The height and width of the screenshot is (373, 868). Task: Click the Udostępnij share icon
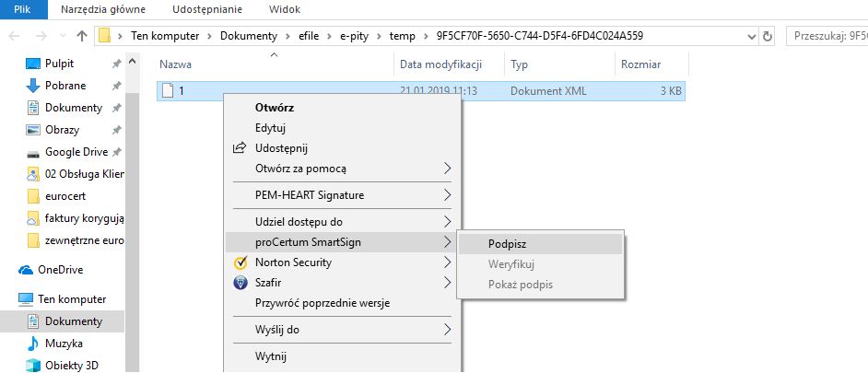(x=240, y=148)
